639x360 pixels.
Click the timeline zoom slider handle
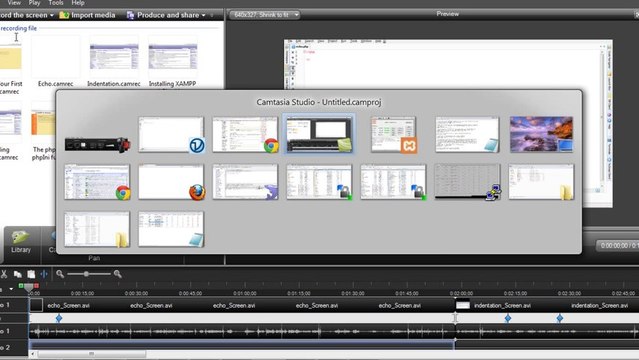[x=86, y=274]
